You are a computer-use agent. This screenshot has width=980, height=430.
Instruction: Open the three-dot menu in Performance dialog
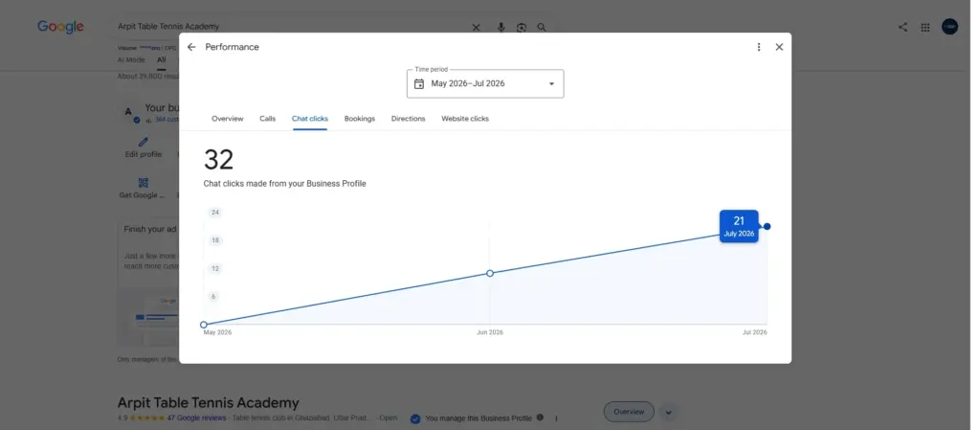pyautogui.click(x=759, y=47)
